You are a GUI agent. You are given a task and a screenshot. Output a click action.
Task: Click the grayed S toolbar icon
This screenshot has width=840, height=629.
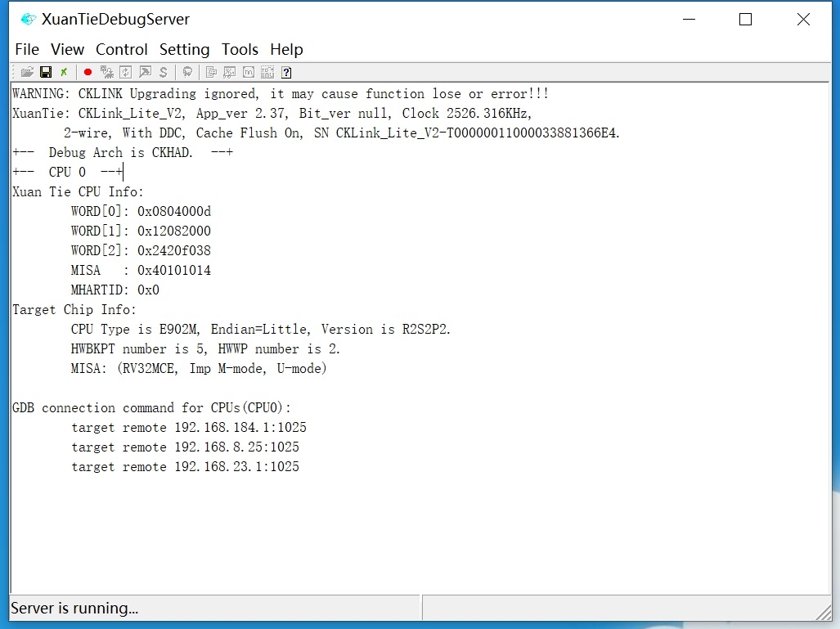click(x=164, y=72)
